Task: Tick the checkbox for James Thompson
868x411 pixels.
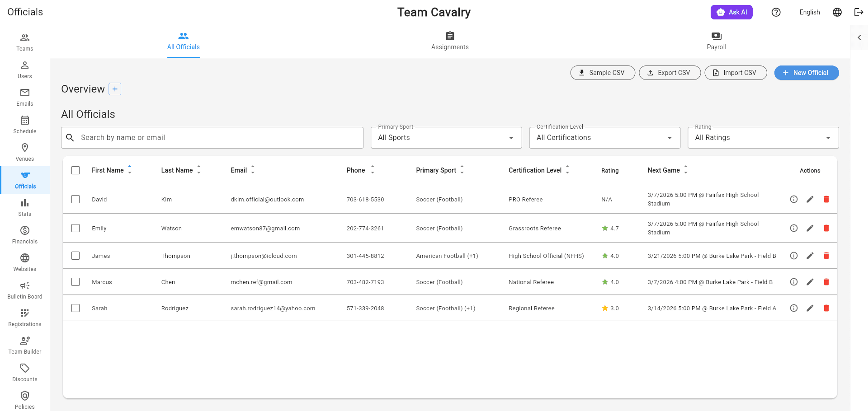Action: point(75,256)
